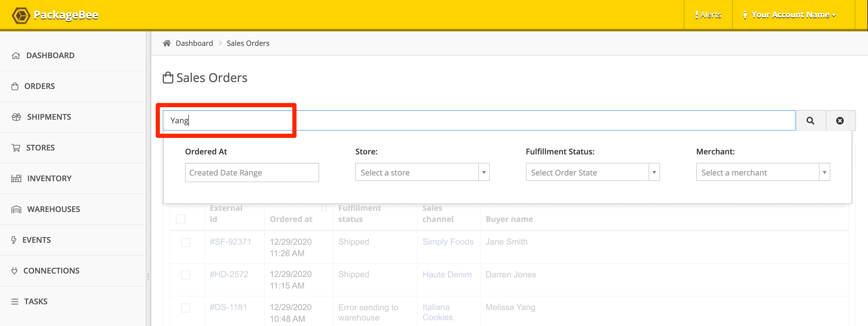868x326 pixels.
Task: Click the Warehouses garage icon in sidebar
Action: click(16, 209)
